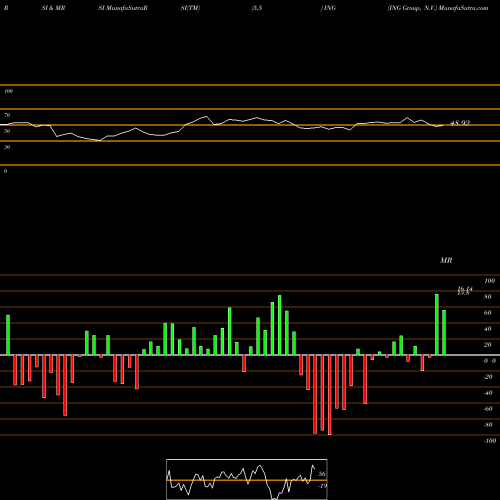
Task: Click the -40 label on MR axis
Action: [488, 393]
